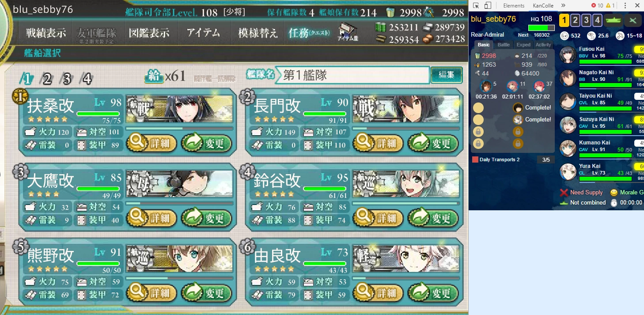Click the Daily Transports 2 quest marker
The height and width of the screenshot is (315, 644).
point(475,159)
